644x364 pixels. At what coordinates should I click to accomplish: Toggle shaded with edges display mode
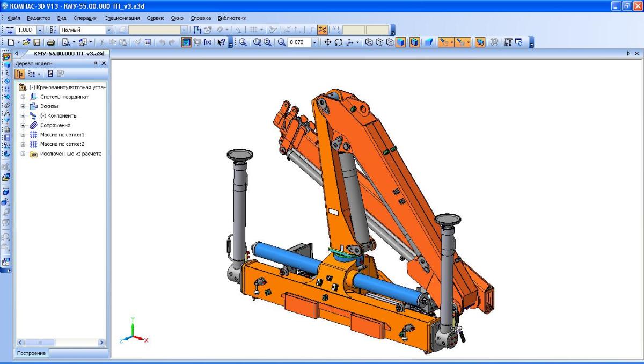pos(415,42)
